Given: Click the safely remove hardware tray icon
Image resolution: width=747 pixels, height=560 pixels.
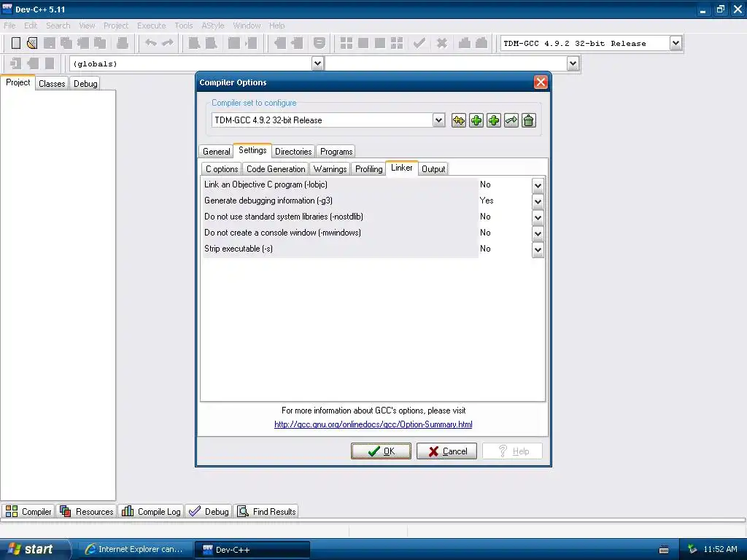Looking at the screenshot, I should 692,549.
